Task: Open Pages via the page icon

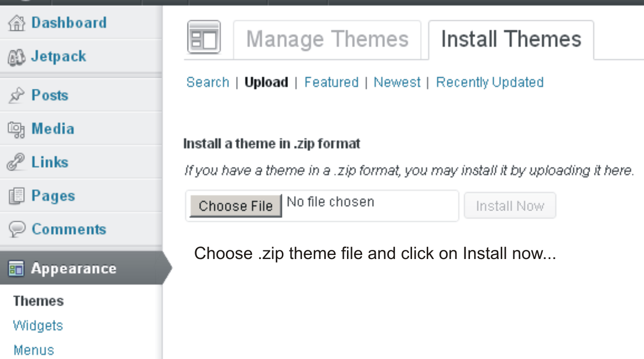Action: tap(15, 195)
